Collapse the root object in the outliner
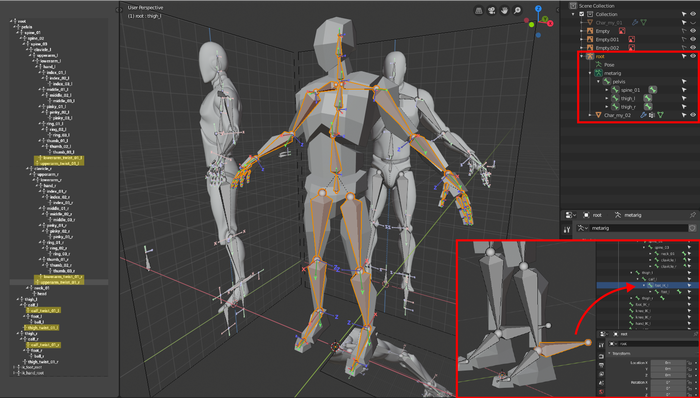This screenshot has height=398, width=700. tap(582, 56)
